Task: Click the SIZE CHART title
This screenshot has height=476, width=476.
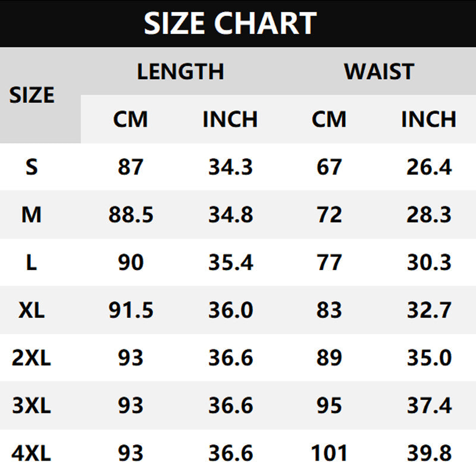Action: point(230,24)
